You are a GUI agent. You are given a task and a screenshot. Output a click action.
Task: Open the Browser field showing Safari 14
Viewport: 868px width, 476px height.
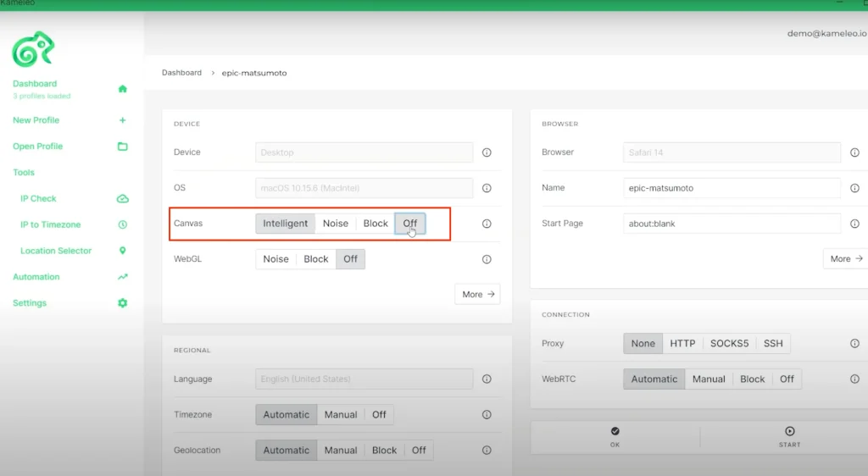[x=732, y=152]
